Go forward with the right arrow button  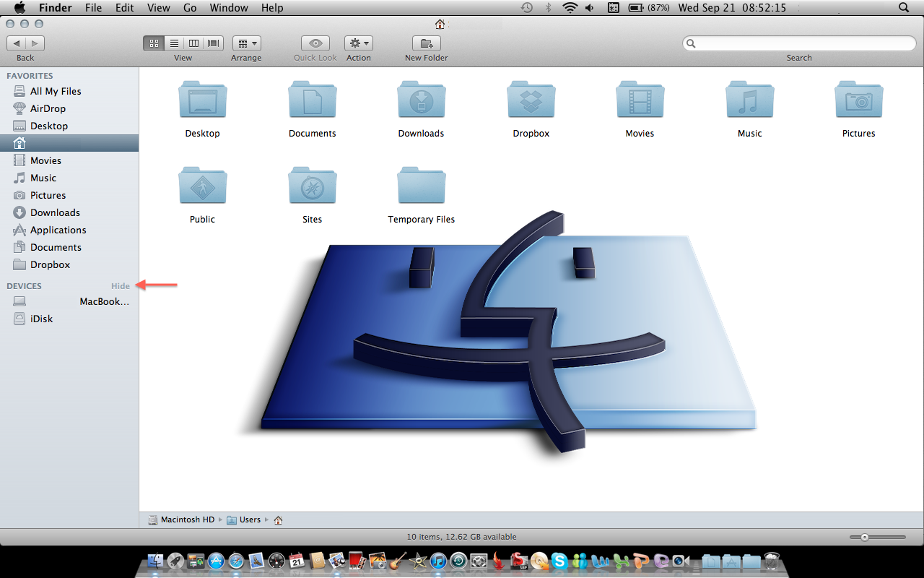35,43
